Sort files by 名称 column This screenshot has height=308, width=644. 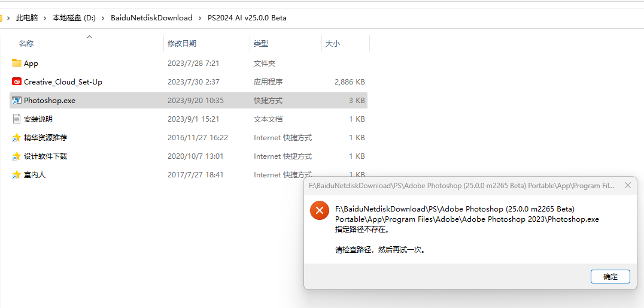point(26,44)
